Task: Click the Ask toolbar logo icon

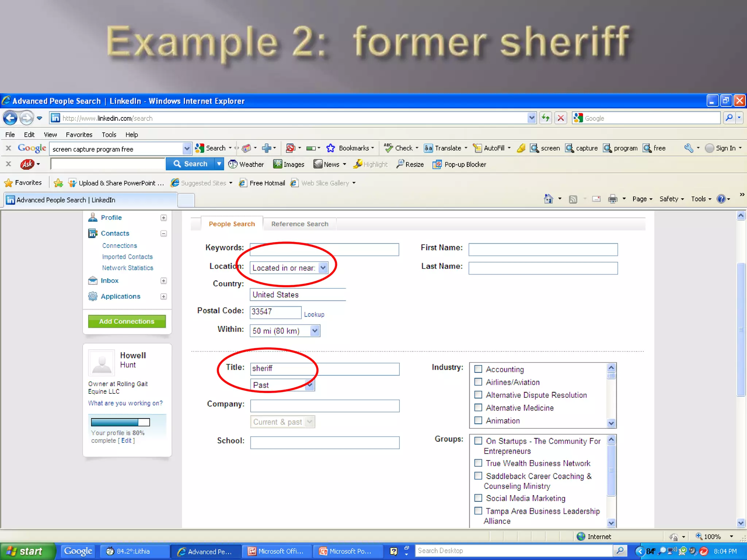Action: coord(27,164)
